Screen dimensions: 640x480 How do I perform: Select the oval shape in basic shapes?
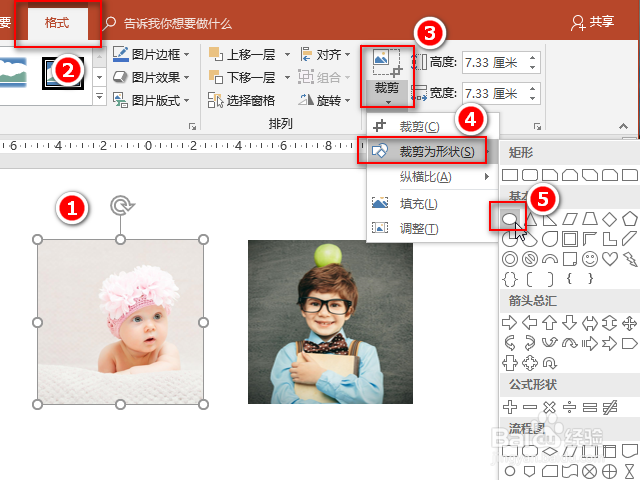509,219
